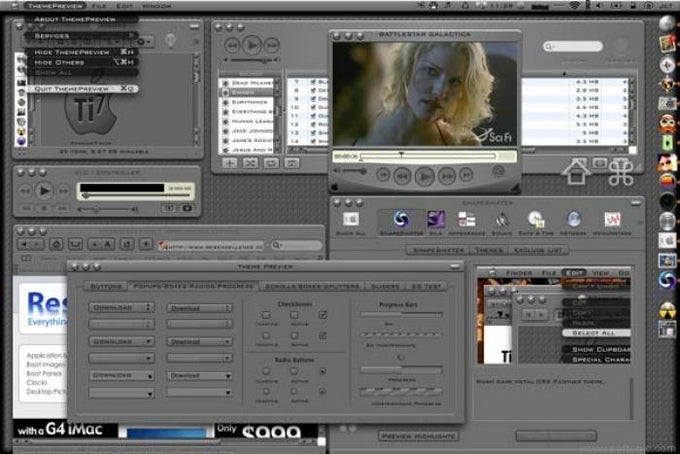Viewport: 680px width, 454px height.
Task: Switch to the Exclude List tab in ShapeShifter
Action: (538, 250)
